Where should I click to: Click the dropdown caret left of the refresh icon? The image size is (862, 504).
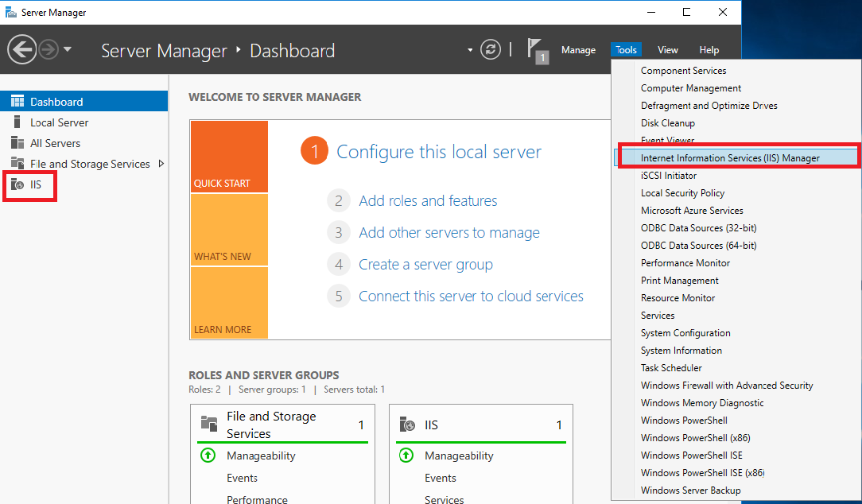471,49
